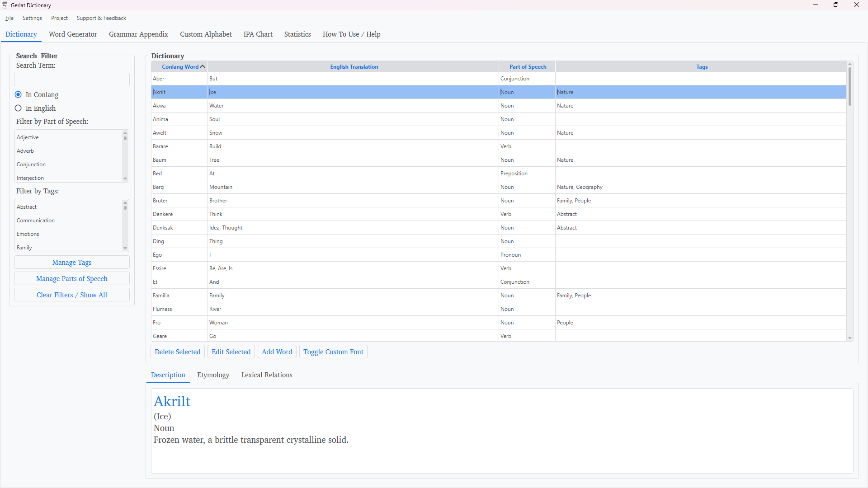Switch to the Statistics tab

pos(297,34)
